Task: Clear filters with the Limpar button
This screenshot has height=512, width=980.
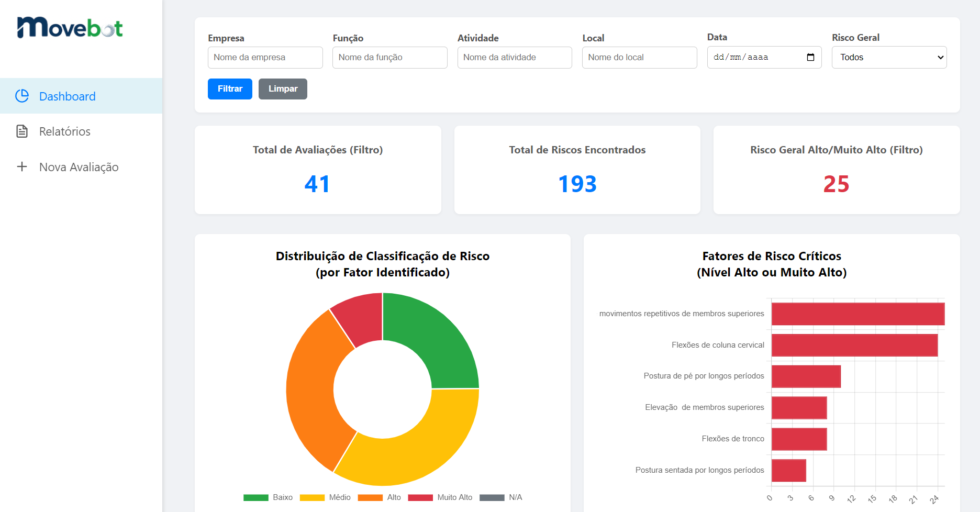Action: point(283,89)
